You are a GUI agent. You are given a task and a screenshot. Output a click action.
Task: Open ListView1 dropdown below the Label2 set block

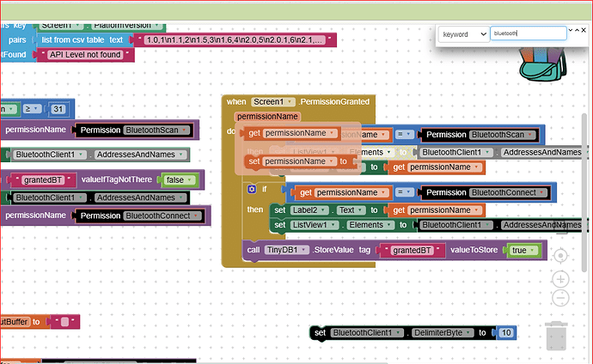click(x=314, y=225)
